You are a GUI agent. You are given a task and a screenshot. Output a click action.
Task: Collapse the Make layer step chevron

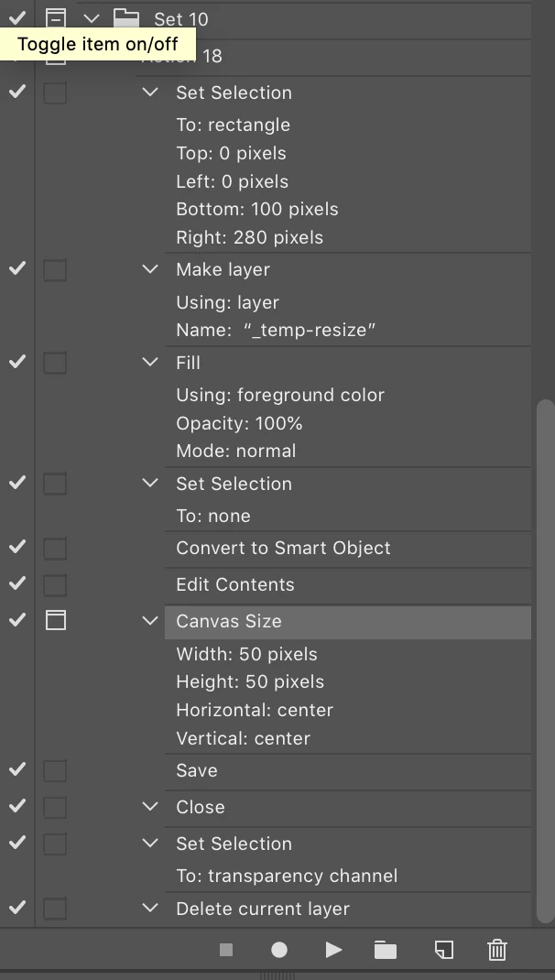(x=150, y=268)
